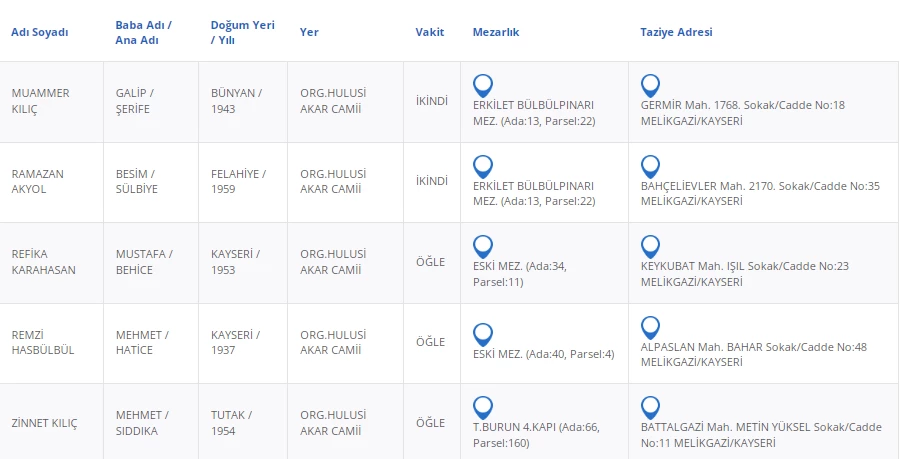Image resolution: width=900 pixels, height=459 pixels.
Task: Select condolence pin in Refika Karahasan row
Action: [650, 246]
